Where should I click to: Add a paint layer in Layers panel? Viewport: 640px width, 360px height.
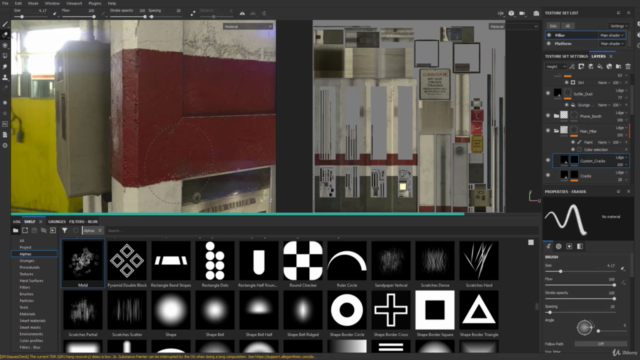click(x=591, y=67)
